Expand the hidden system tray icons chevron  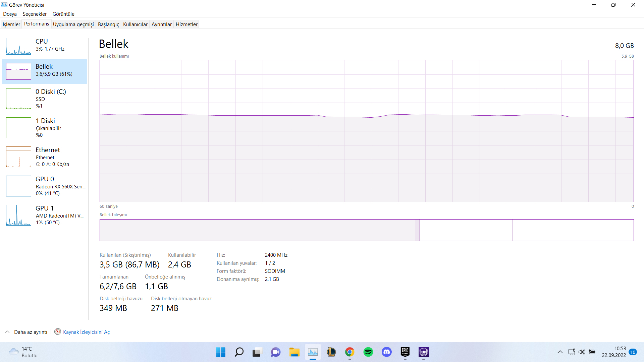point(560,352)
